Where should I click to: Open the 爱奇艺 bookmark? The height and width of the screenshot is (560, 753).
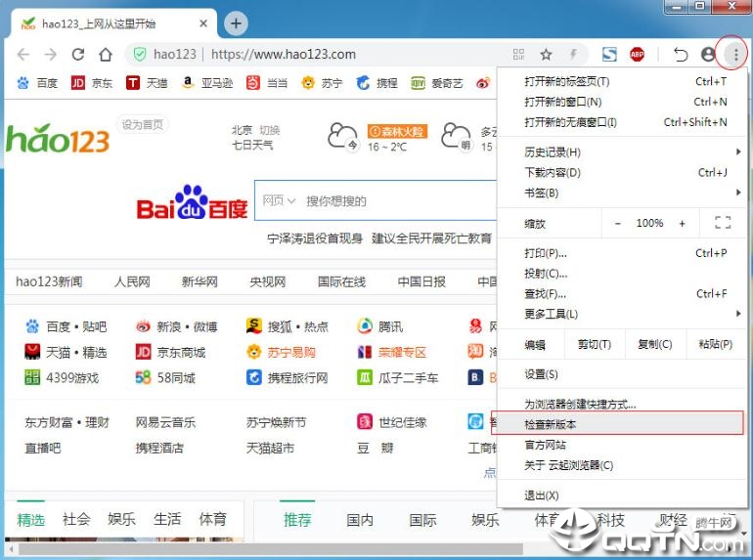[x=437, y=83]
